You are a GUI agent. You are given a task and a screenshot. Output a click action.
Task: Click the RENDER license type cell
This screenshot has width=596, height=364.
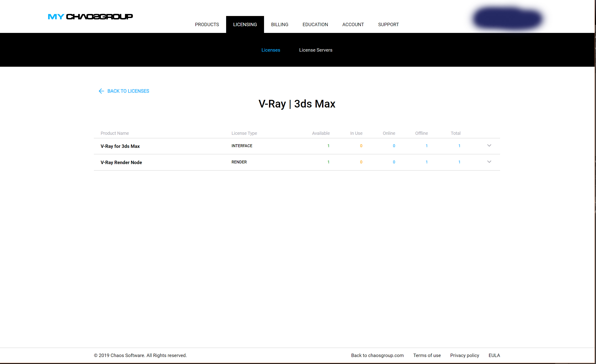point(239,162)
